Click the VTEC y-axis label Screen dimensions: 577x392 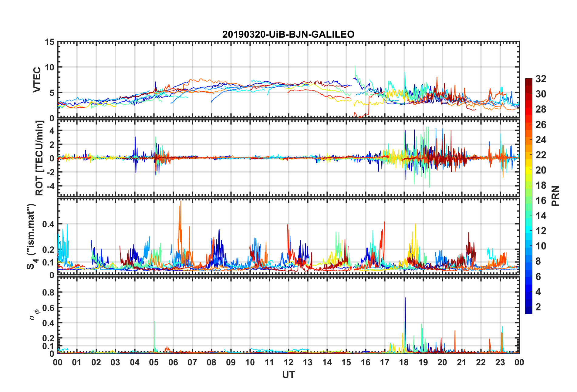coord(37,80)
